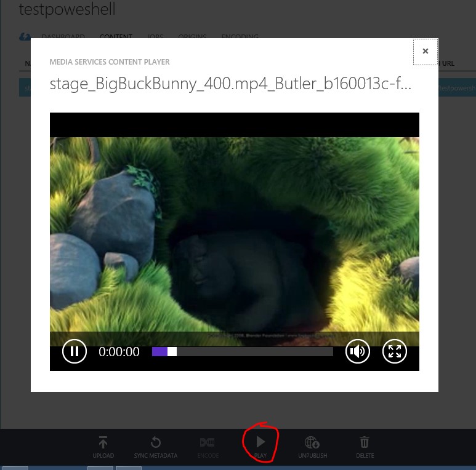476x470 pixels.
Task: Click the greyed Encode icon
Action: pos(208,443)
